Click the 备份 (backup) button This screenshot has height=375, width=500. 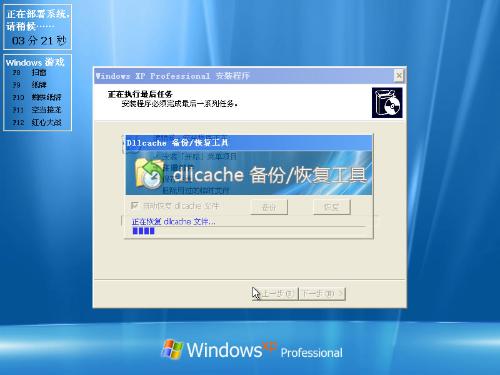269,207
